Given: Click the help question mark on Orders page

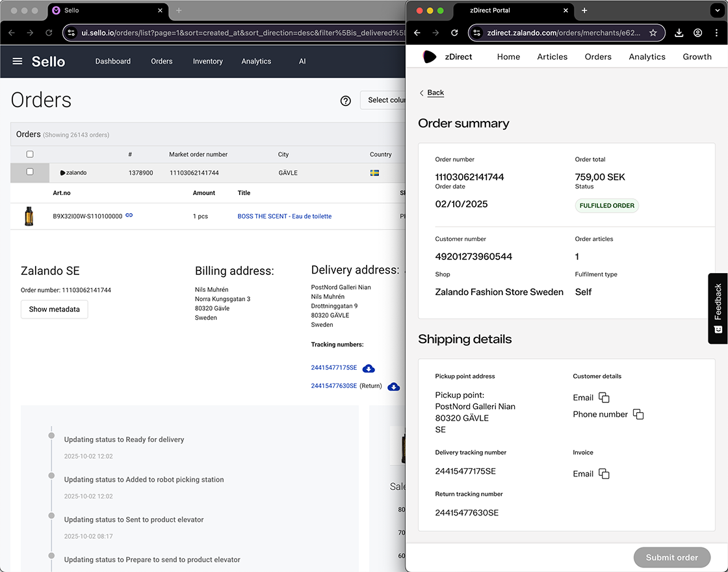Looking at the screenshot, I should tap(345, 101).
